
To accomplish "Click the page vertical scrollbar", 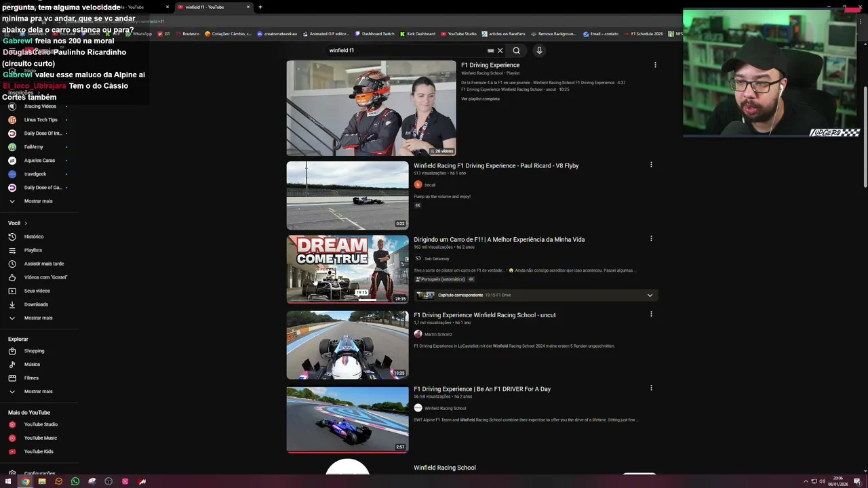I will pyautogui.click(x=865, y=136).
